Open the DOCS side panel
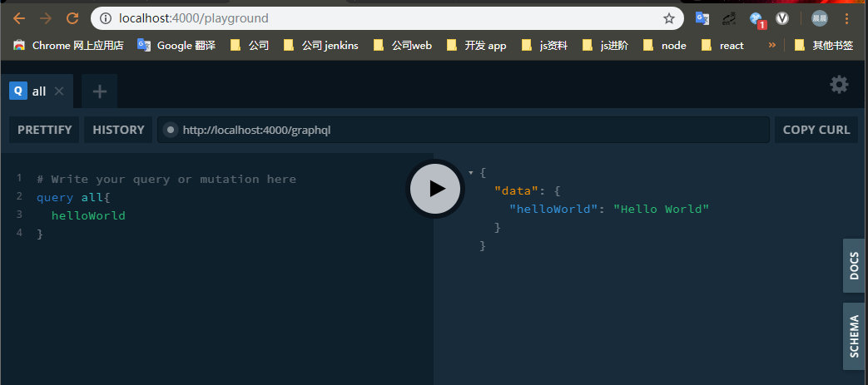The image size is (868, 385). 854,265
